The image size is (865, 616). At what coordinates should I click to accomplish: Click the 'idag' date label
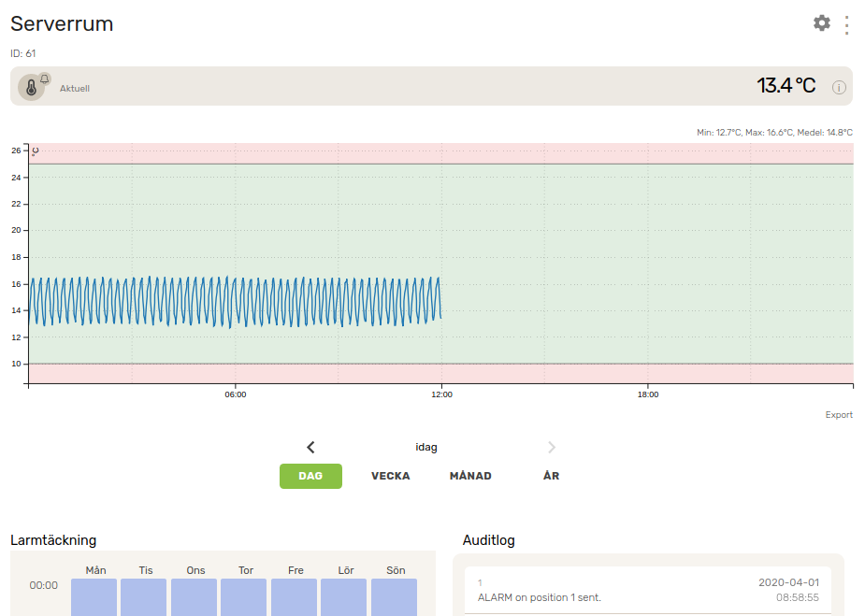click(x=425, y=447)
